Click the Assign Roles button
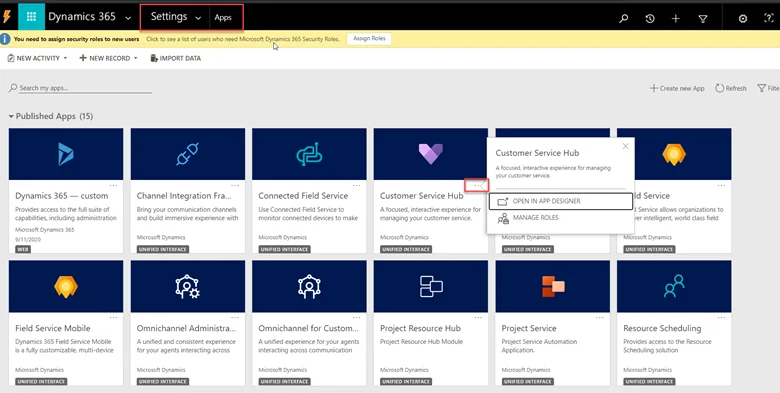Screen dimensions: 780x393 click(x=369, y=39)
